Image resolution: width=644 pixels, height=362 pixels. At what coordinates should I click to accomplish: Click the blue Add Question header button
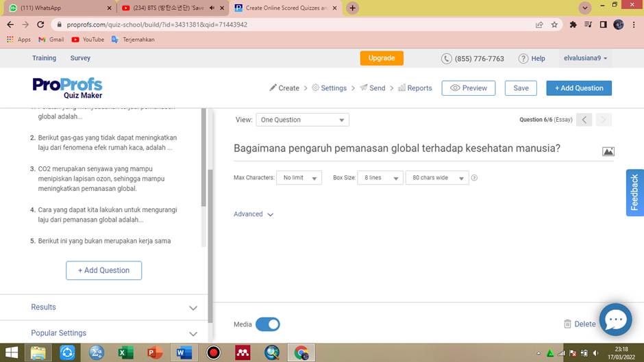pos(579,88)
